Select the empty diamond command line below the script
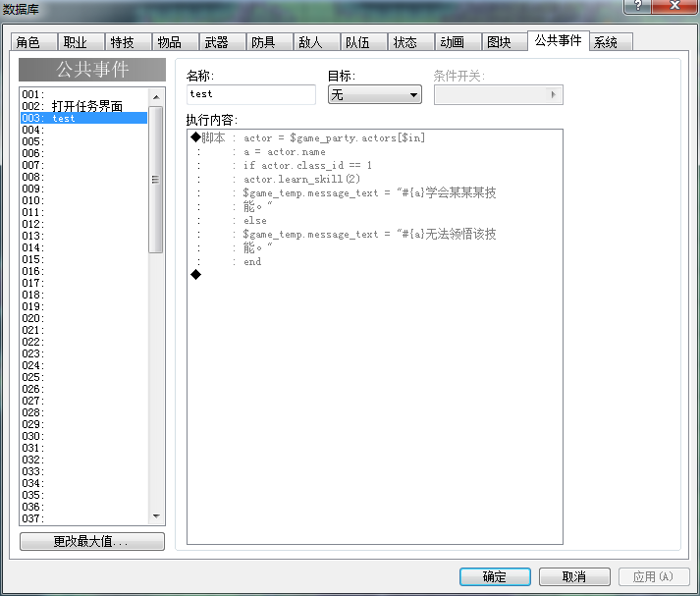Image resolution: width=700 pixels, height=596 pixels. (375, 275)
